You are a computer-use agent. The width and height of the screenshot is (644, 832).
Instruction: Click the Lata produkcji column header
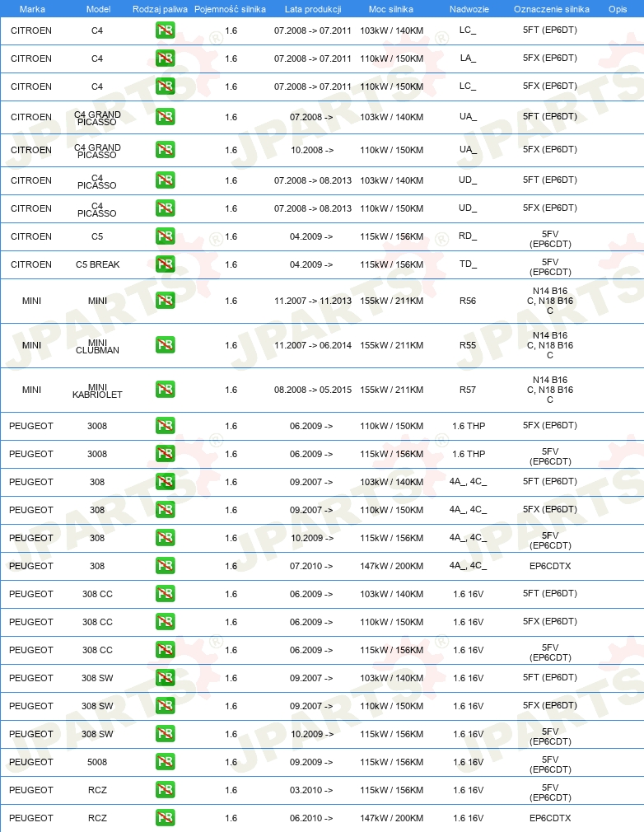[x=312, y=9]
